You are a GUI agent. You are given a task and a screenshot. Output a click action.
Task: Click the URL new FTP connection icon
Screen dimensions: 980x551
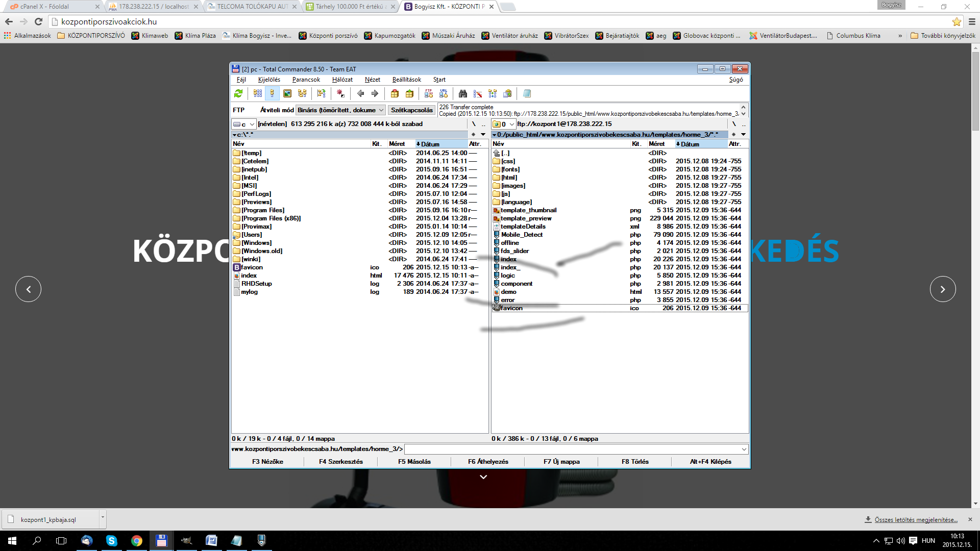444,93
